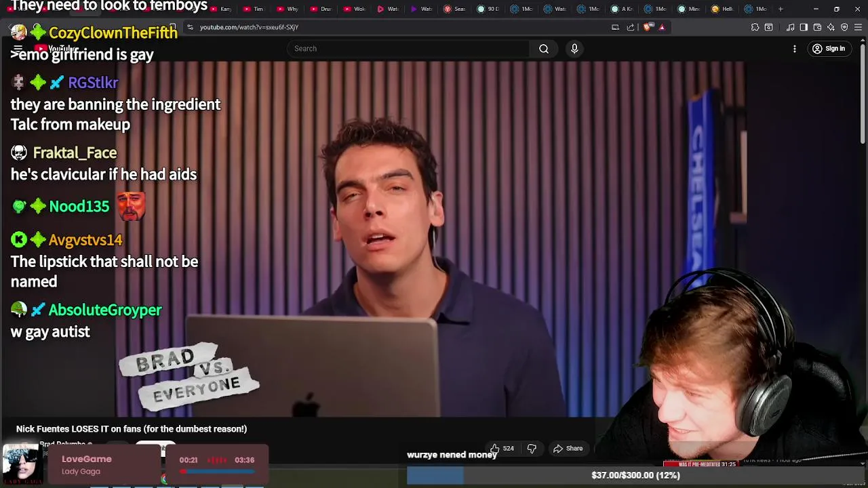Viewport: 868px width, 488px height.
Task: Switch to the 'Seas' tab
Action: (x=454, y=9)
